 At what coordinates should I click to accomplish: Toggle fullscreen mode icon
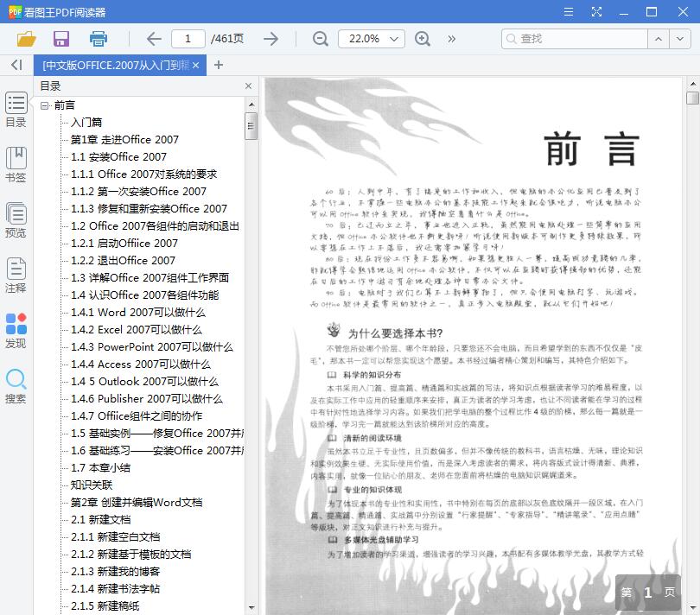596,11
